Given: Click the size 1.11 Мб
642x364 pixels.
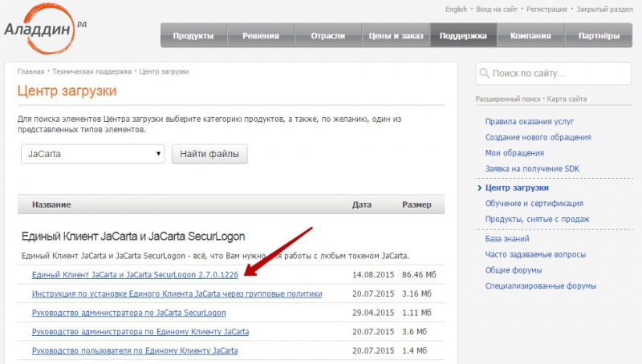Looking at the screenshot, I should click(x=416, y=313).
